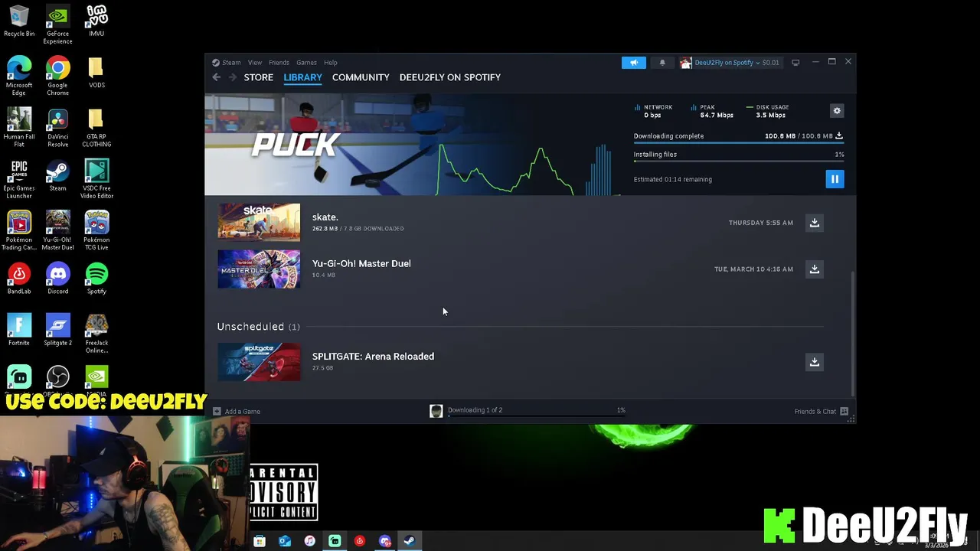The width and height of the screenshot is (980, 551).
Task: Switch to the COMMUNITY tab
Action: 361,77
